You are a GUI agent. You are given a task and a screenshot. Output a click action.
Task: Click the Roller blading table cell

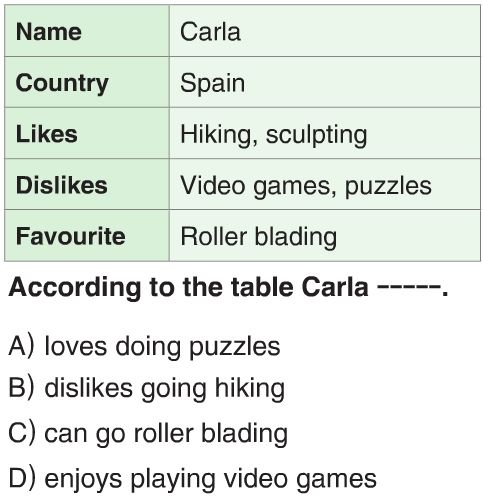(x=325, y=235)
